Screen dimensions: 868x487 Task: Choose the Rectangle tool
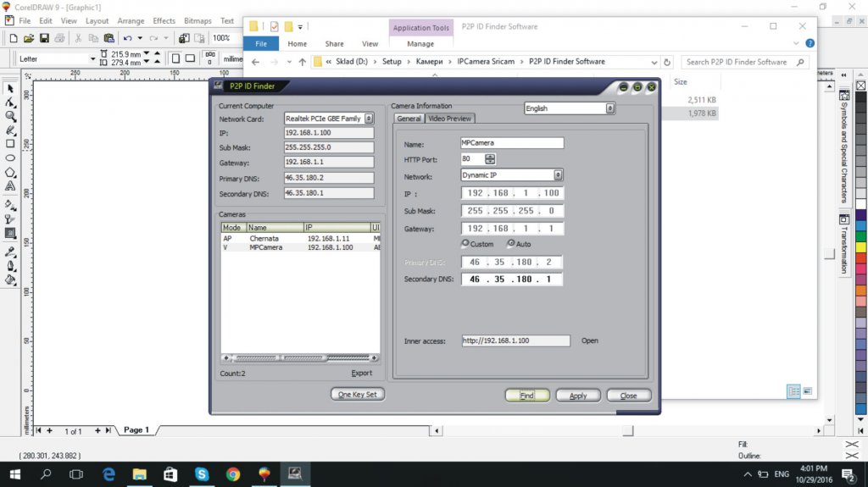[10, 144]
